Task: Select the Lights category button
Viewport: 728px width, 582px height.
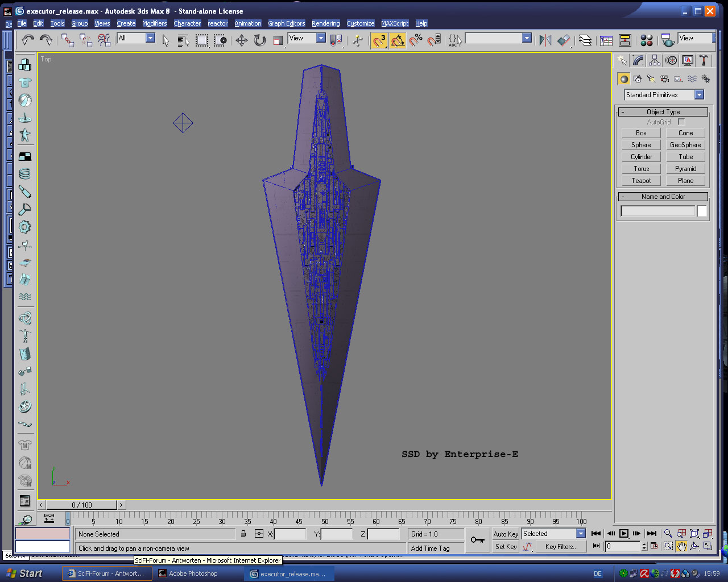Action: (x=651, y=79)
